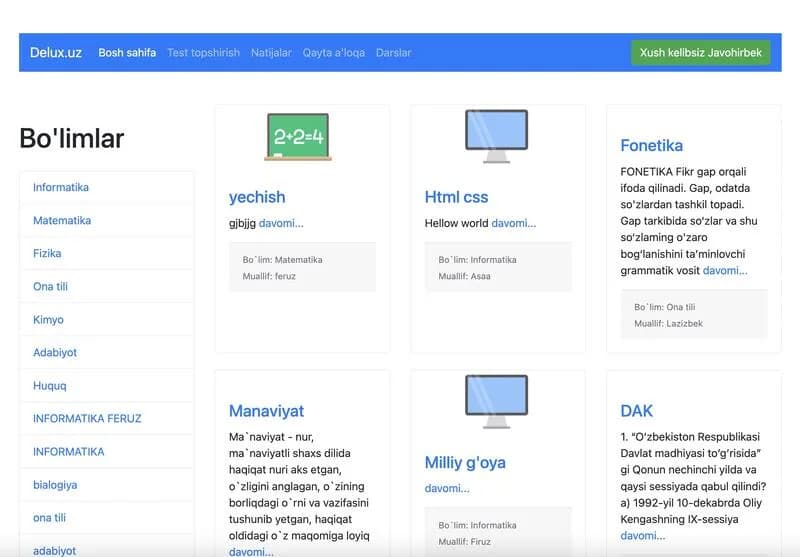
Task: Click Bo`lim: Ona tili text
Action: pos(664,307)
